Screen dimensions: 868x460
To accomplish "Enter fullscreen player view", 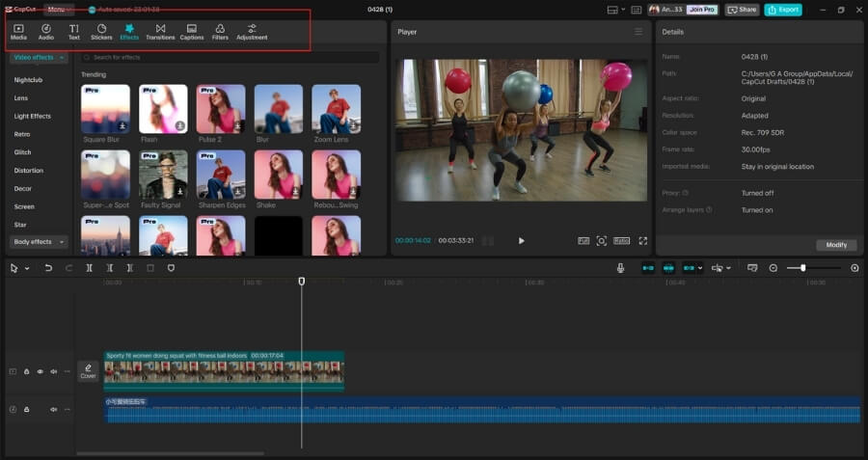I will [x=642, y=241].
